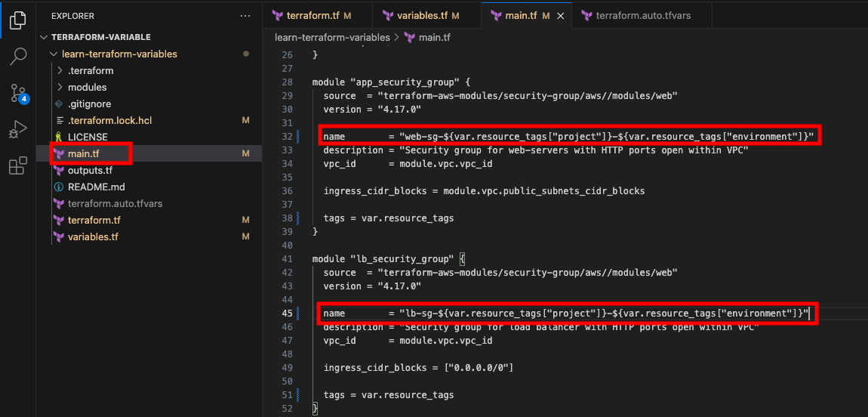The width and height of the screenshot is (868, 417).
Task: Open breadcrumb separator chevron after learn-terraform-variables
Action: coord(396,38)
